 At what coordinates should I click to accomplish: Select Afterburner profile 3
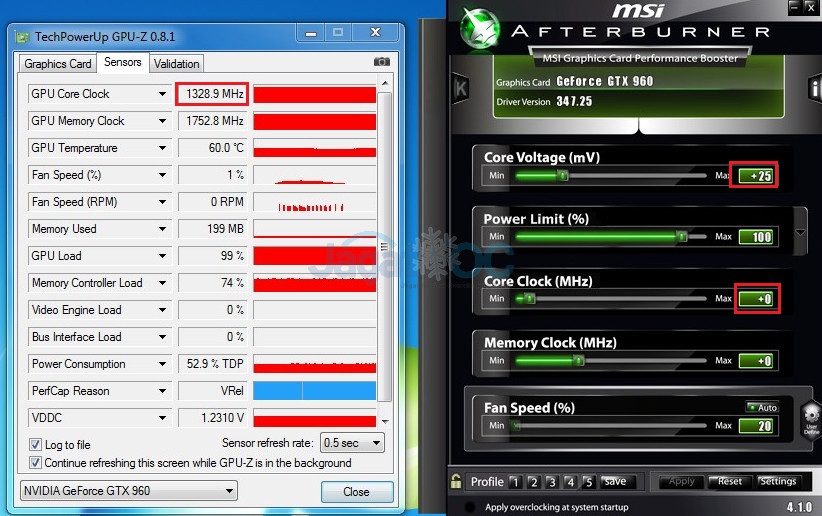coord(551,482)
